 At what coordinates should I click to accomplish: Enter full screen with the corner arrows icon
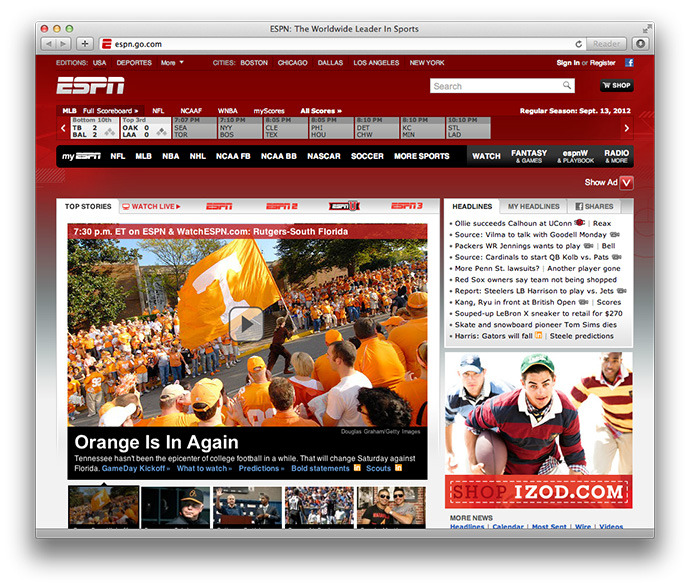click(x=646, y=29)
